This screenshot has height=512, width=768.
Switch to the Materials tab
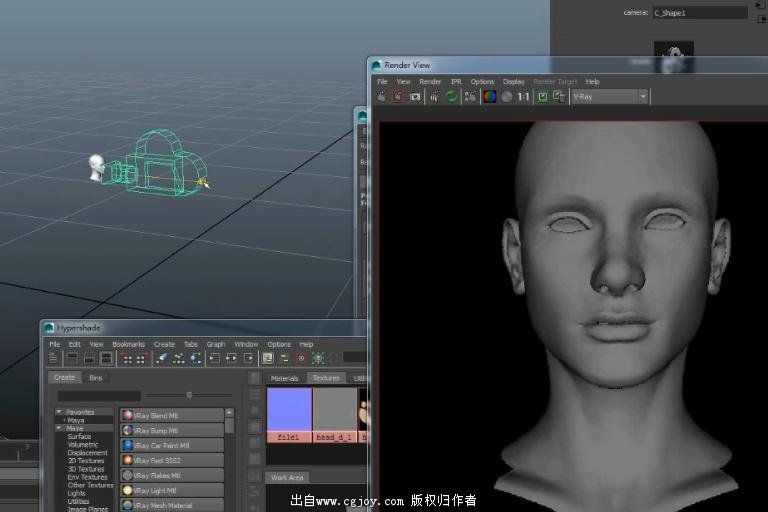click(285, 378)
